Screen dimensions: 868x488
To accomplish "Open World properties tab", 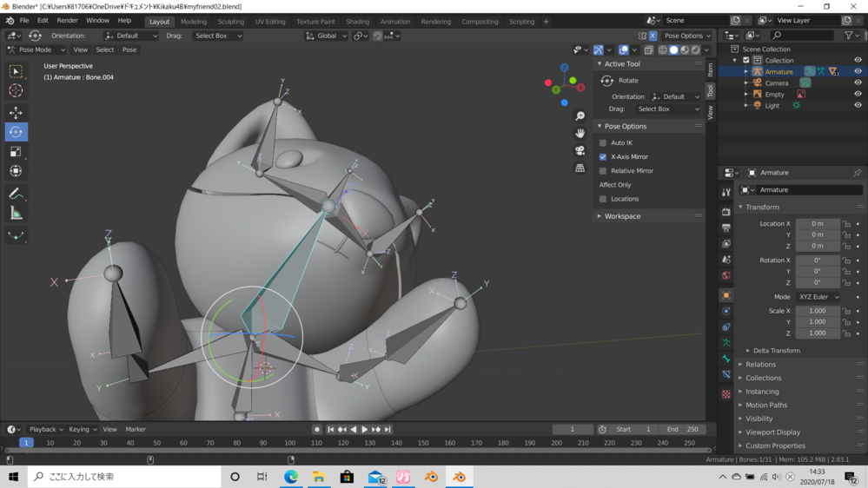I will coord(726,275).
